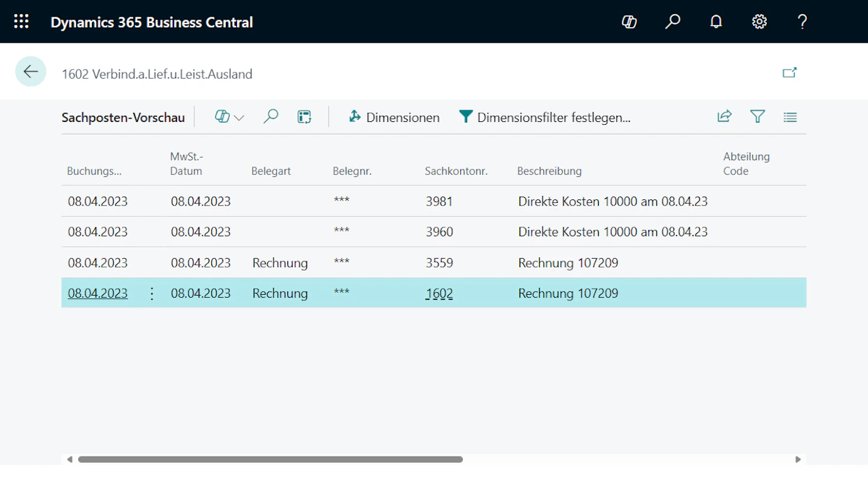Open the app launcher waffle menu

[22, 22]
